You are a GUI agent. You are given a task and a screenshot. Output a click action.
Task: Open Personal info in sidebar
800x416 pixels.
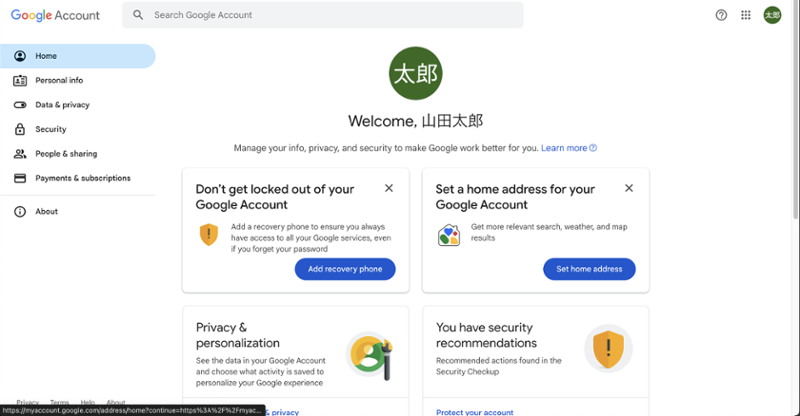pos(59,80)
